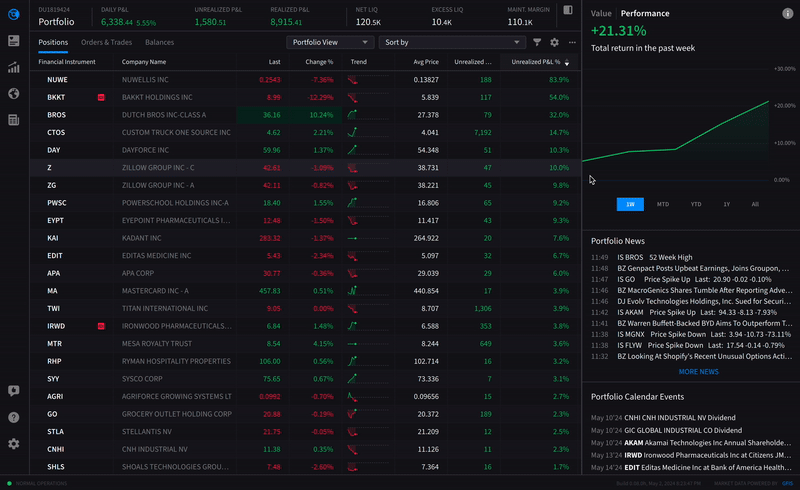Sort by the Financial Instrument column header
This screenshot has height=490, width=800.
pos(67,62)
